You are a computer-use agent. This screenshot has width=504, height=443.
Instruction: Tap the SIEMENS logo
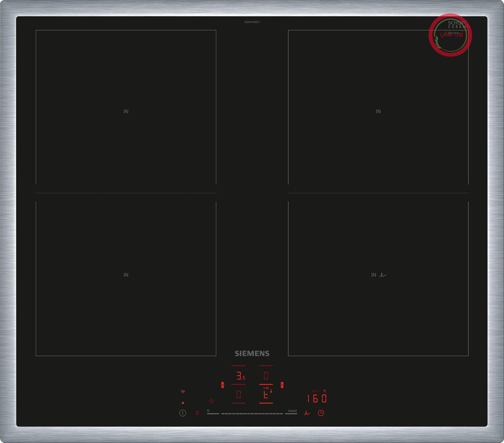click(x=252, y=353)
